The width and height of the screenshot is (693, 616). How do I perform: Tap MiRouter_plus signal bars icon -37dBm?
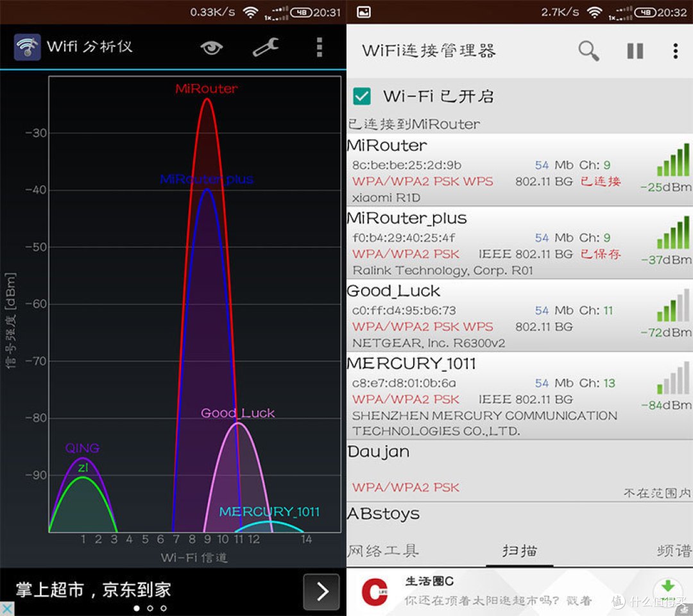pyautogui.click(x=672, y=232)
